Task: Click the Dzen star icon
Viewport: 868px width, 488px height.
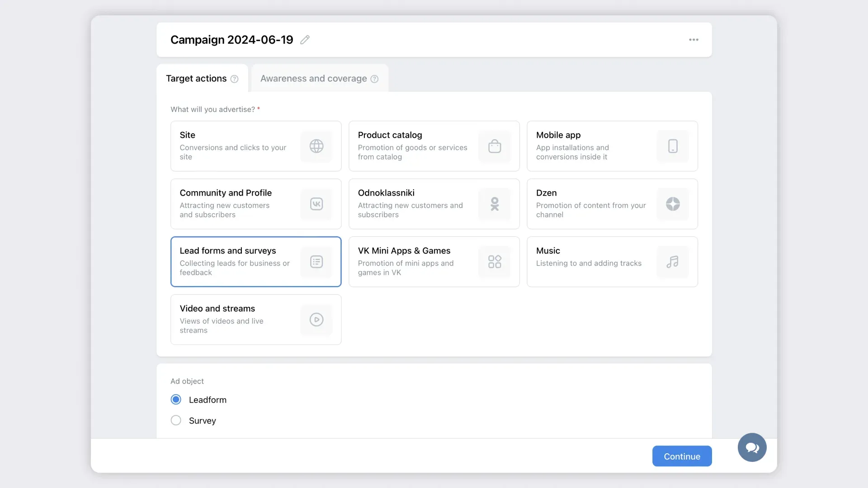Action: 673,204
